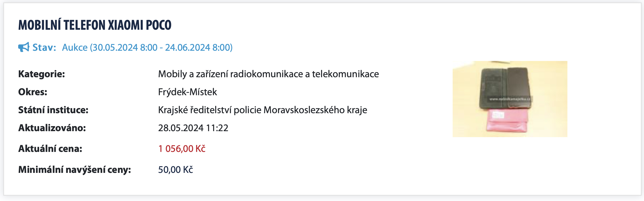Screen dimensions: 644x201
Task: Click the Aktualizováno label
Action: [52, 128]
